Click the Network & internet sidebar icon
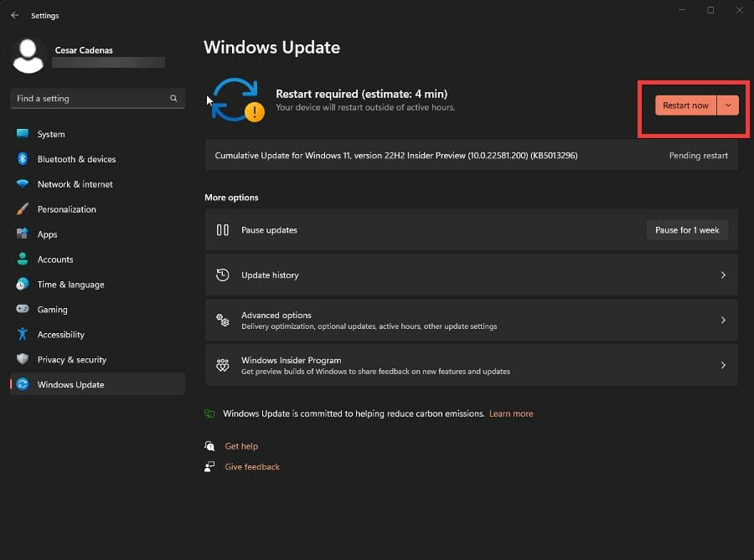Viewport: 754px width, 560px height. (23, 184)
